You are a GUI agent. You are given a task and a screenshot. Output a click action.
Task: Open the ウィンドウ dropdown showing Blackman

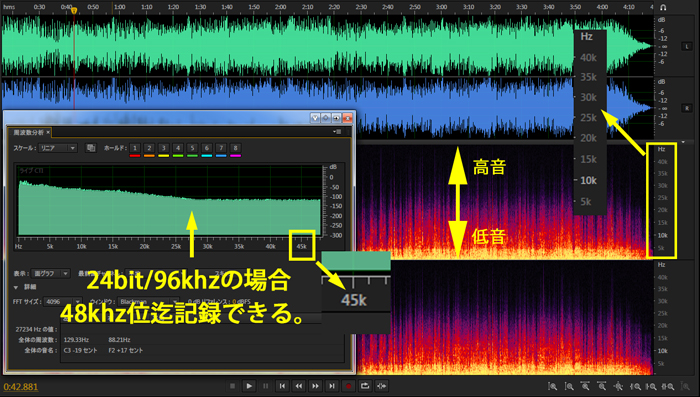(x=148, y=302)
